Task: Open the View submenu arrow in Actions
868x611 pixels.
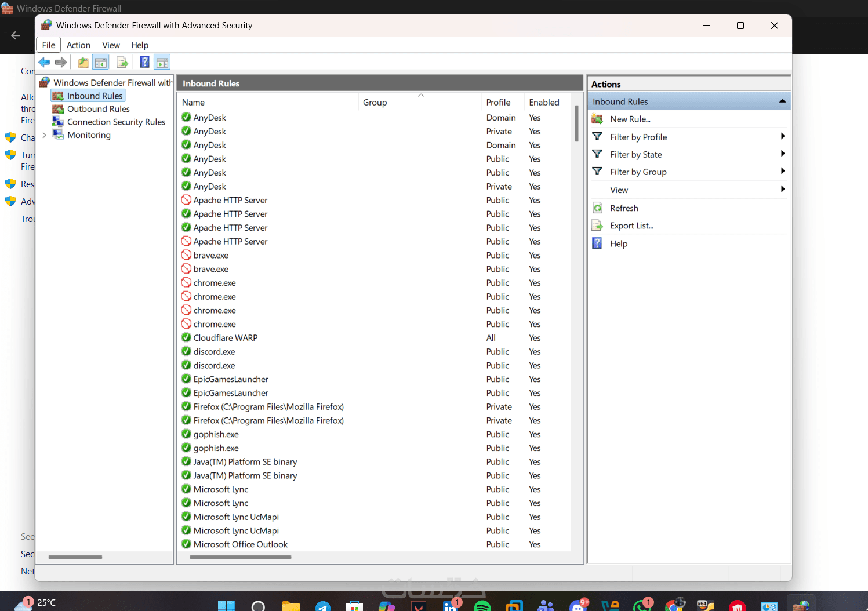Action: pyautogui.click(x=783, y=189)
